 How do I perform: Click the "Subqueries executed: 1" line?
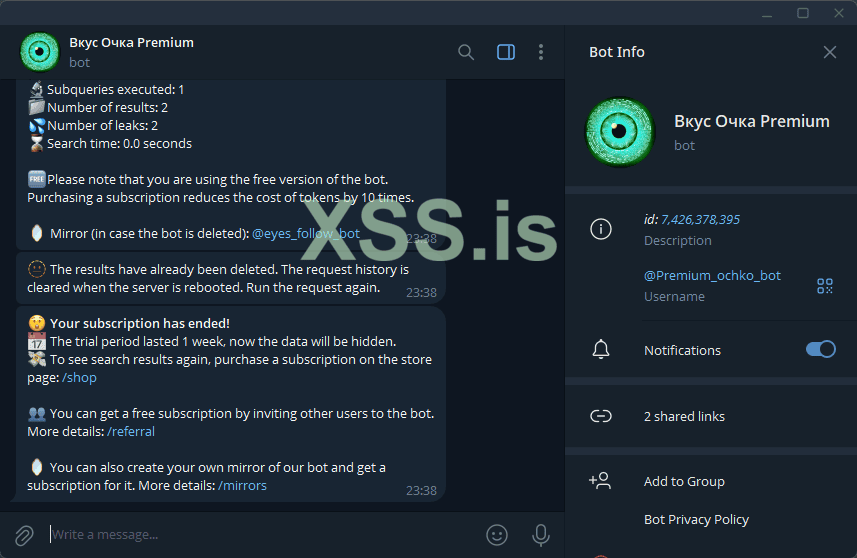click(x=115, y=90)
